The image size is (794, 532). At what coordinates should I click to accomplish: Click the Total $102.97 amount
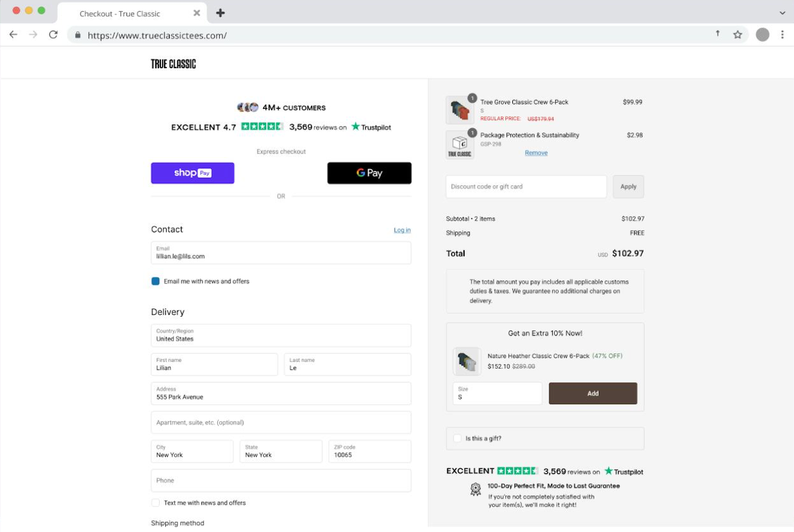click(628, 253)
